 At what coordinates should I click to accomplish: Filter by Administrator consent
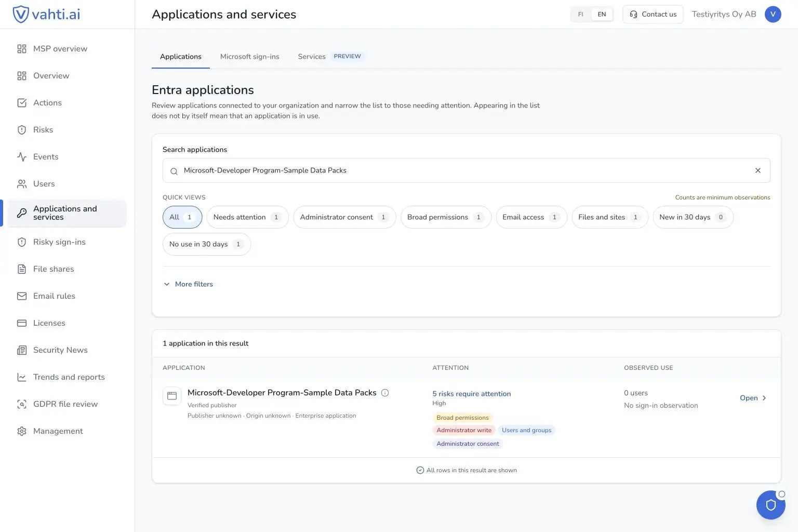point(344,217)
